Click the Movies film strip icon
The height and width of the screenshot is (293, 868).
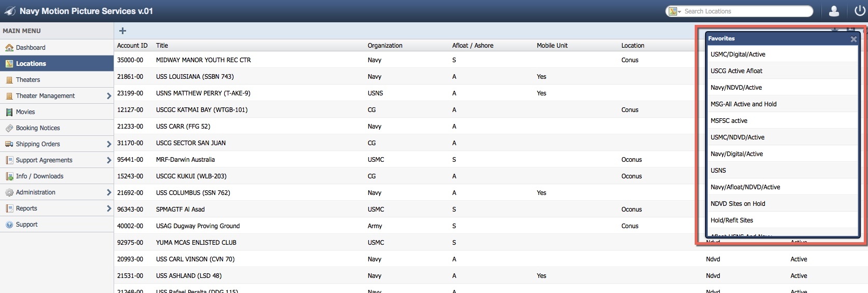[9, 112]
